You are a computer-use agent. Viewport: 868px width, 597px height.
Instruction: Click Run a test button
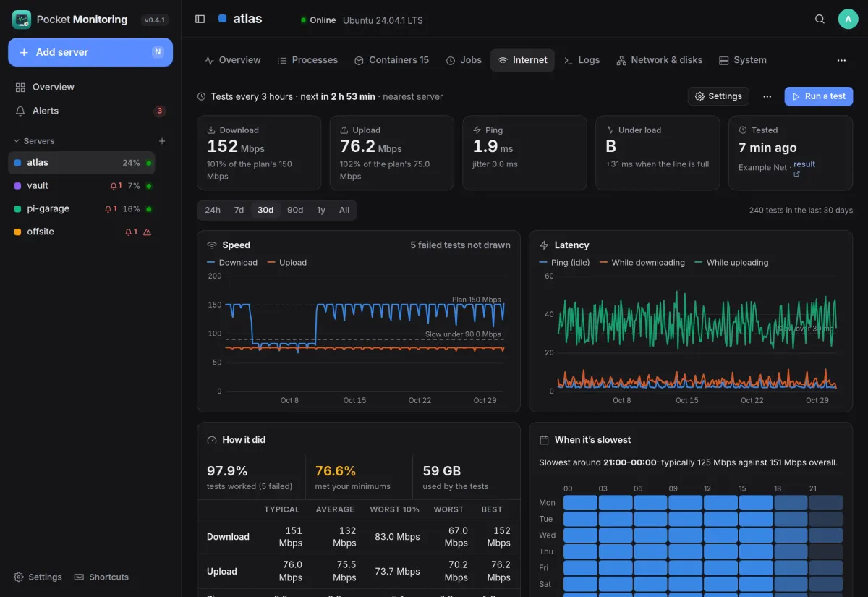tap(819, 96)
